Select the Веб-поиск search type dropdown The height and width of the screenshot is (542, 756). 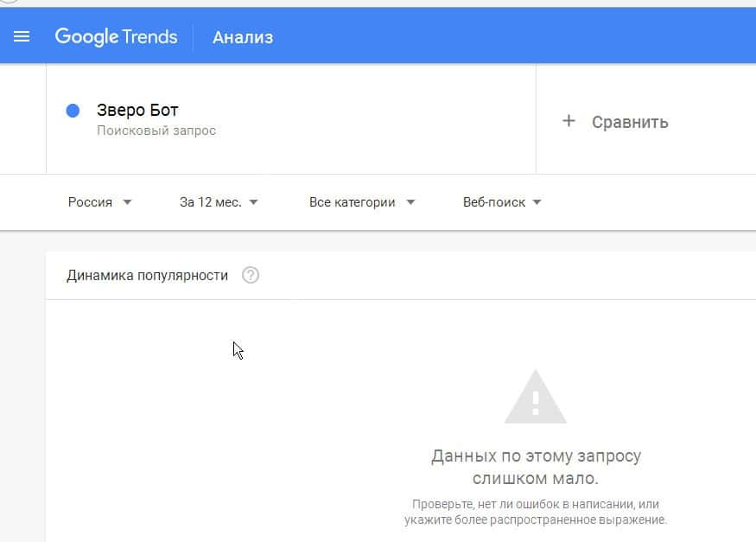494,202
